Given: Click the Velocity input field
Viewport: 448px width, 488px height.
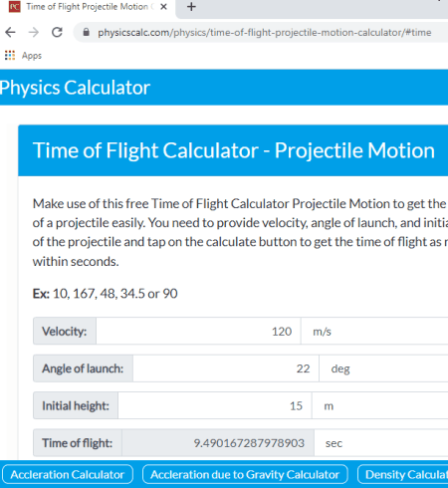Looking at the screenshot, I should point(198,331).
